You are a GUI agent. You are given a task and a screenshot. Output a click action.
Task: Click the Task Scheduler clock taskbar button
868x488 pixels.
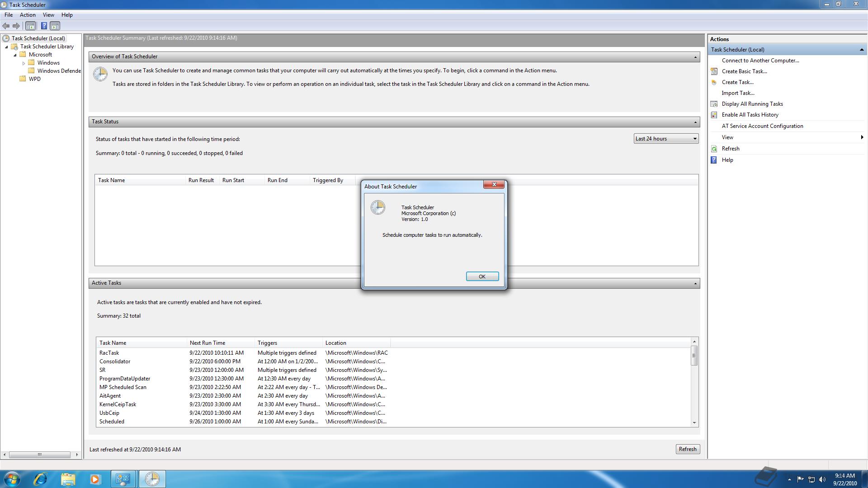click(x=152, y=479)
